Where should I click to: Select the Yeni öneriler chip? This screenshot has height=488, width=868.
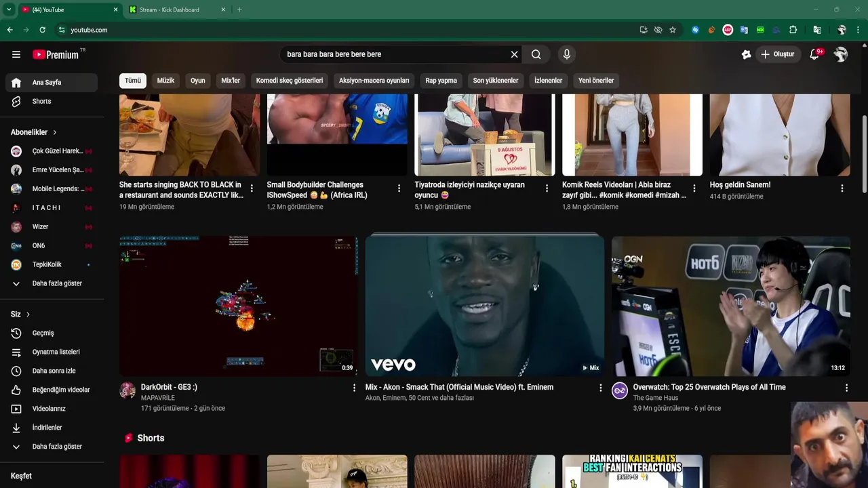[596, 81]
